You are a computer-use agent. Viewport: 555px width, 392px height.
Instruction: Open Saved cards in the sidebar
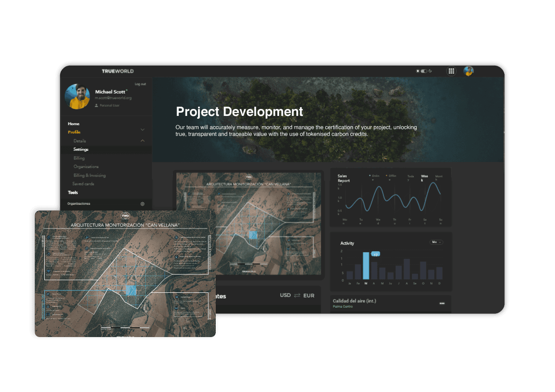pyautogui.click(x=83, y=184)
